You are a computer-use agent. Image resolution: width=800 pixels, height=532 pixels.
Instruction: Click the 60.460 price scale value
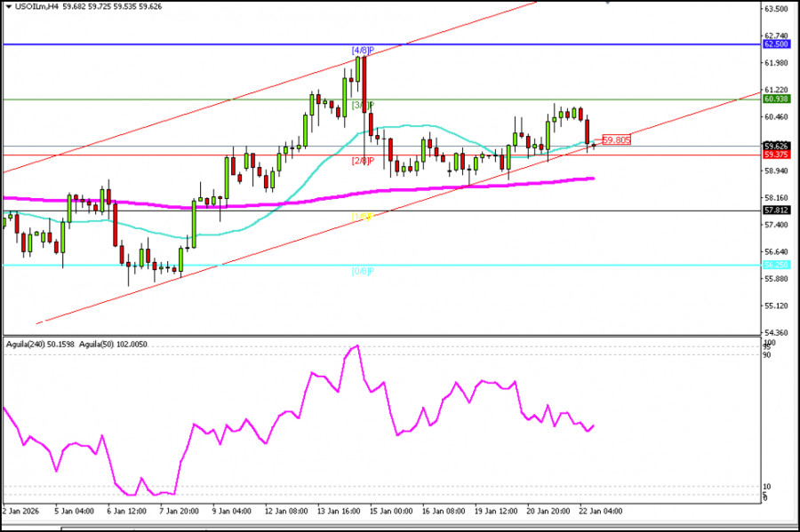tap(776, 116)
